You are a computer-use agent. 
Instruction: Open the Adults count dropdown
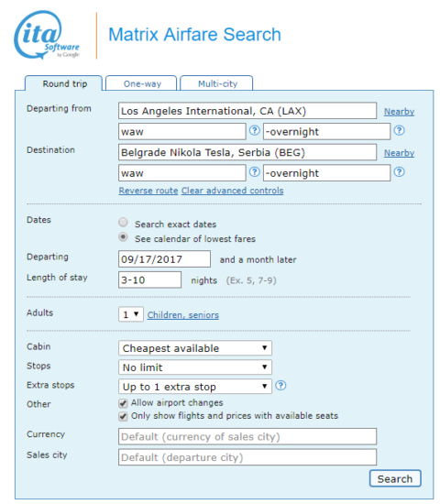tap(130, 314)
